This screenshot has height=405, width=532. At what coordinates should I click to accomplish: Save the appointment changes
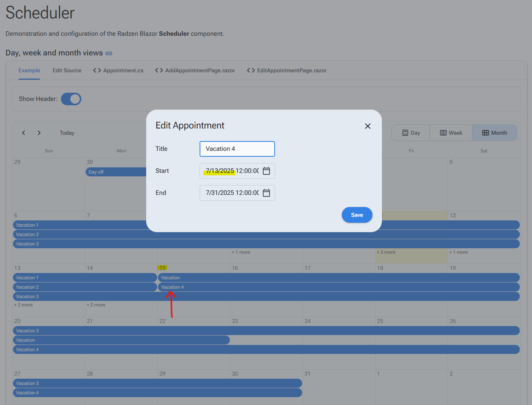pyautogui.click(x=357, y=215)
